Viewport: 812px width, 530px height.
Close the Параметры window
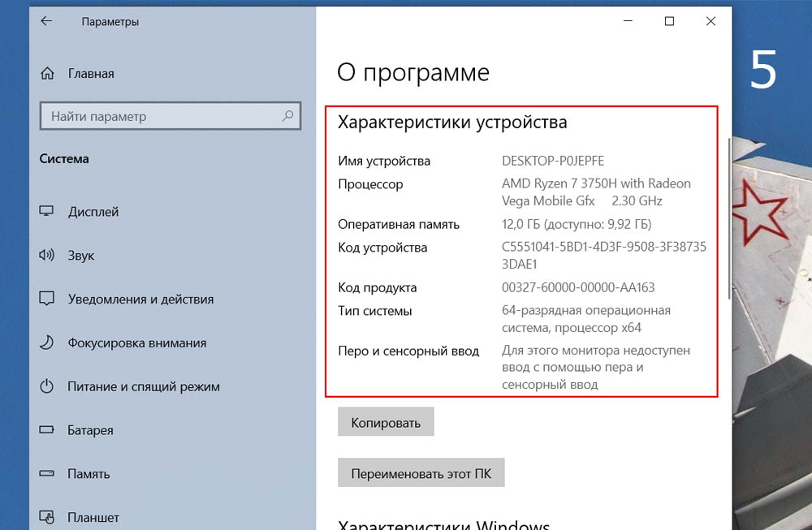(x=710, y=21)
